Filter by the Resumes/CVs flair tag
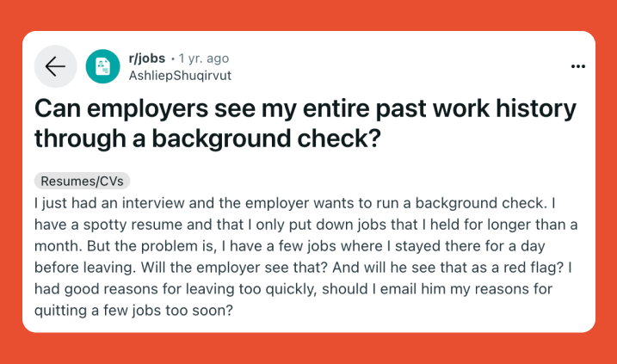Screen dimensions: 617x364 click(x=83, y=181)
